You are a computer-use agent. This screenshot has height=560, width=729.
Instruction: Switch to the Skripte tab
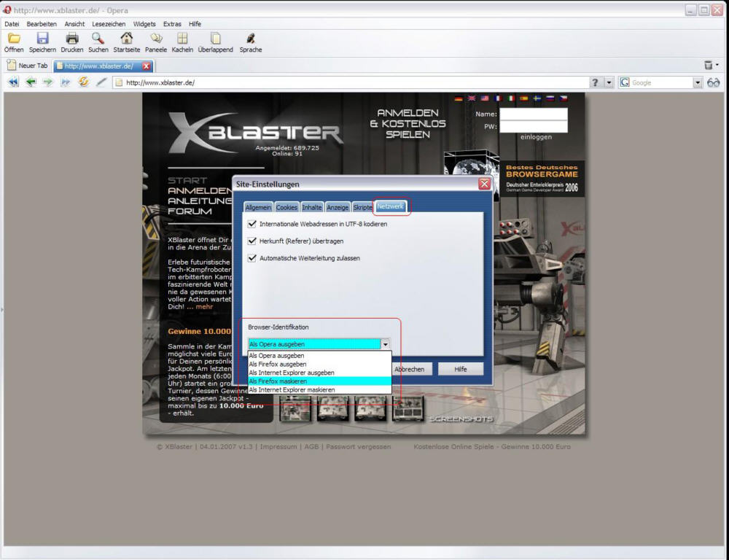[362, 207]
